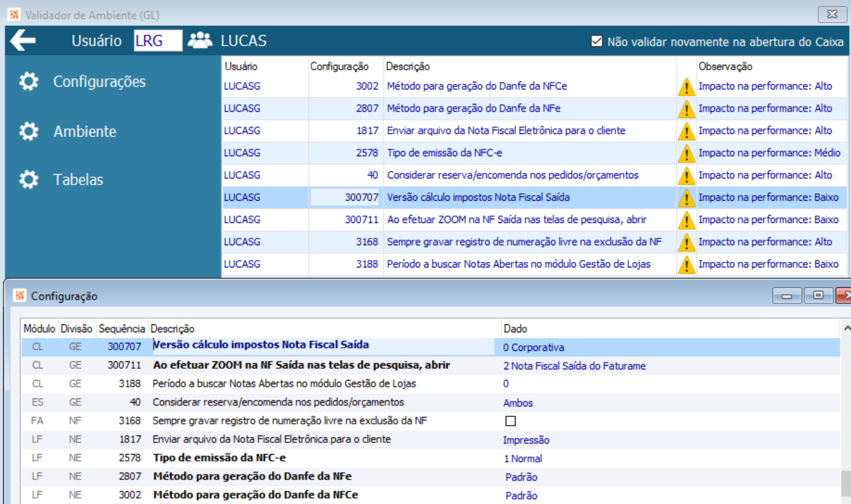Click warning icon for configuration 3002
The width and height of the screenshot is (851, 504).
[686, 87]
